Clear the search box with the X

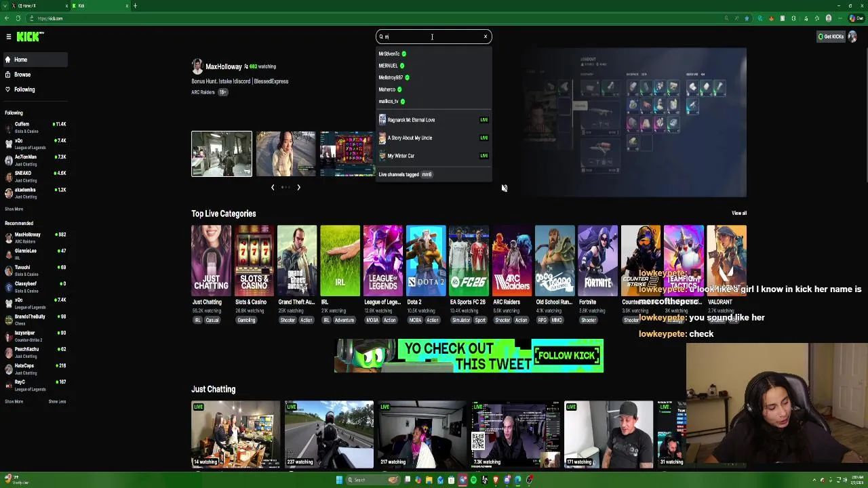[486, 37]
